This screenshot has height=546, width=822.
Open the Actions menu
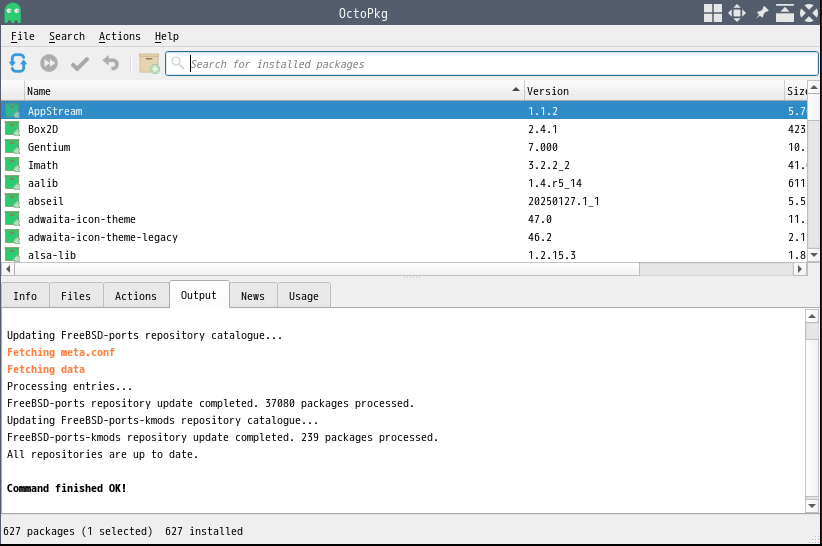tap(120, 36)
